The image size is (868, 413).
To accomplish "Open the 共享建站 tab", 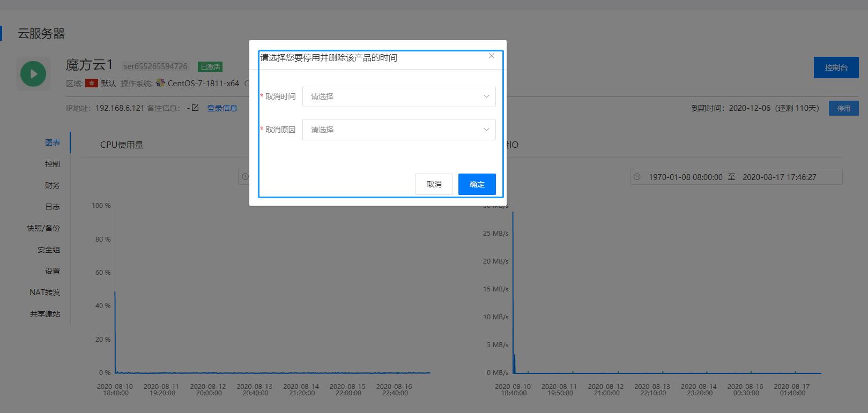I will [x=45, y=314].
